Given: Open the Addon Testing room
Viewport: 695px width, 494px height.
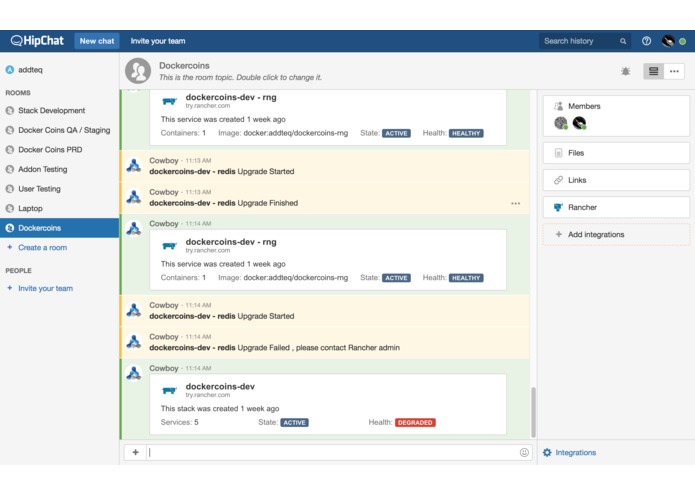Looking at the screenshot, I should click(59, 169).
